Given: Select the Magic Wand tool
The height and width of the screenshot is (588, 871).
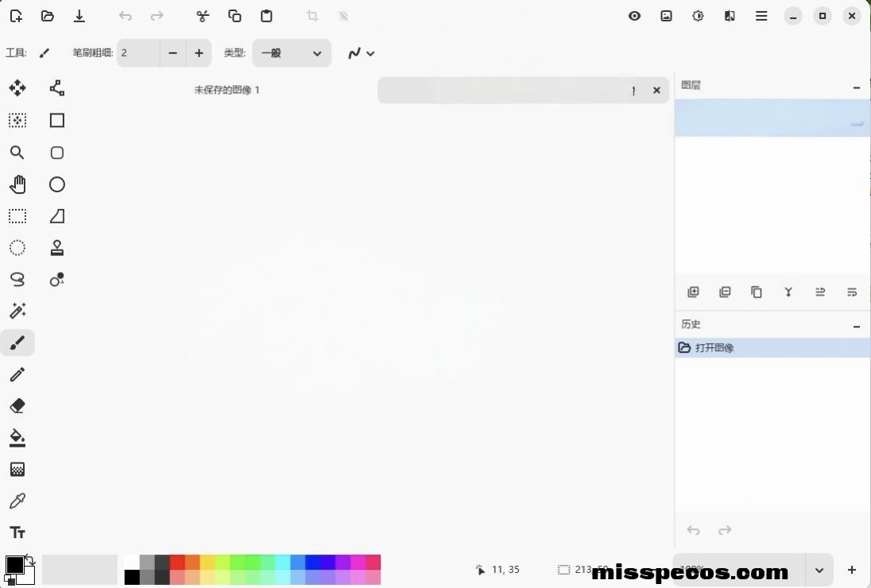Looking at the screenshot, I should (x=17, y=311).
